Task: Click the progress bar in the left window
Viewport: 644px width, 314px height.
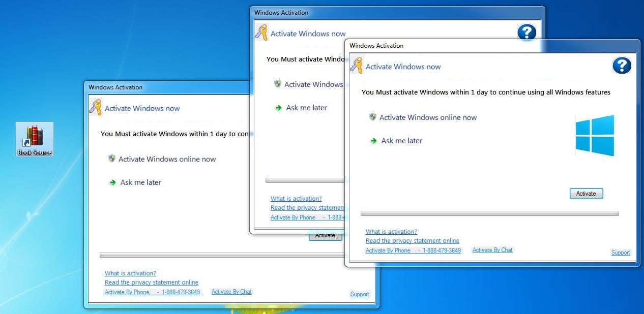Action: click(x=222, y=255)
